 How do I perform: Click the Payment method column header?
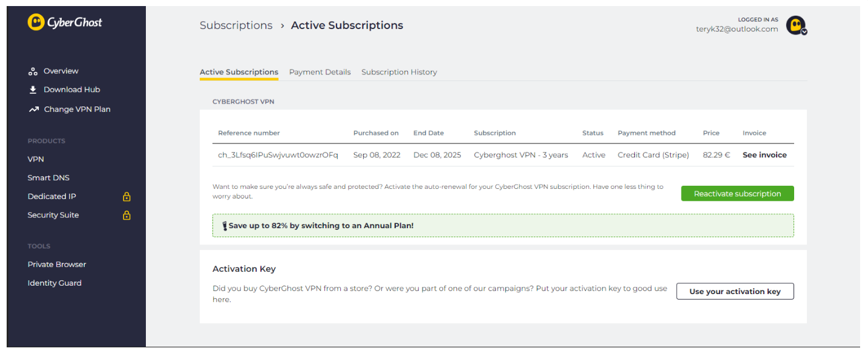point(646,133)
